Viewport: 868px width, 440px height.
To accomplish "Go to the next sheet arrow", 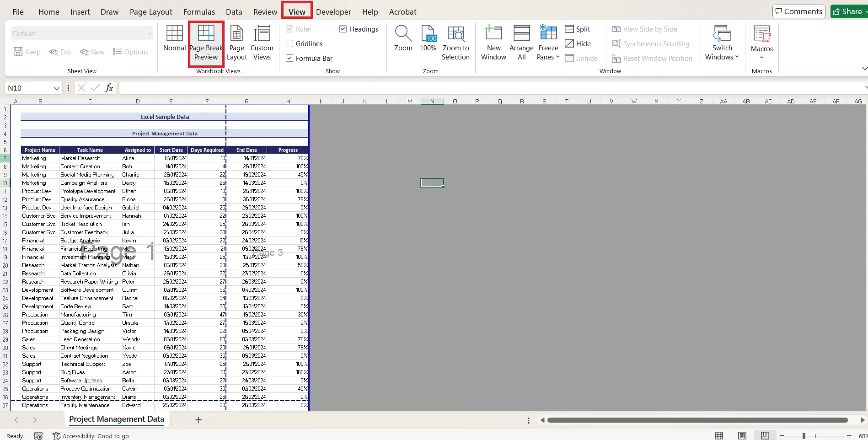I will pyautogui.click(x=35, y=419).
